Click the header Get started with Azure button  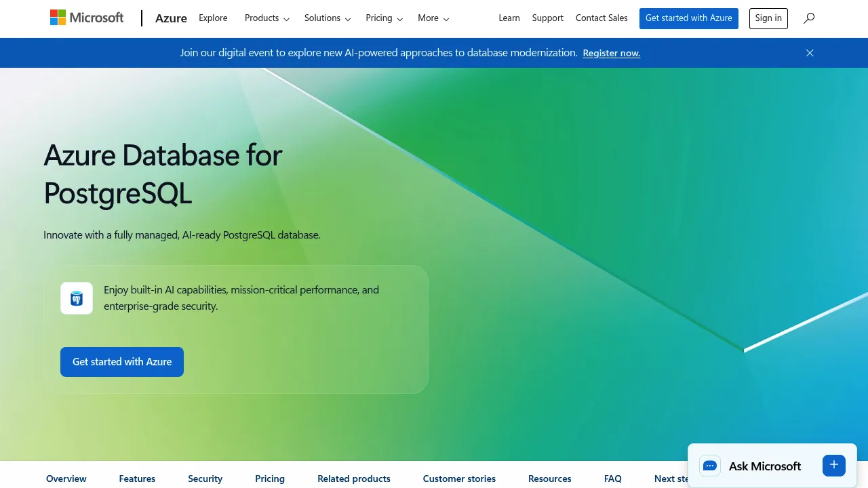click(689, 18)
